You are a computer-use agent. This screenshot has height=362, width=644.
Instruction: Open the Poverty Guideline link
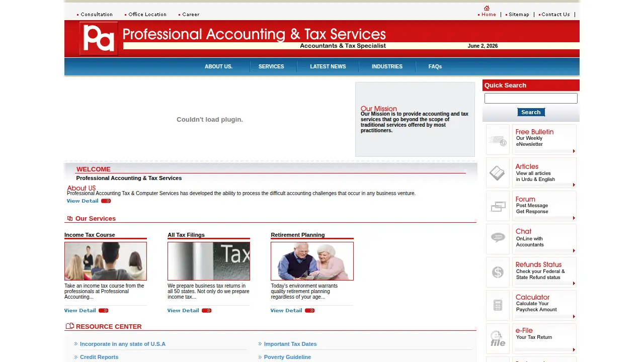pyautogui.click(x=287, y=357)
